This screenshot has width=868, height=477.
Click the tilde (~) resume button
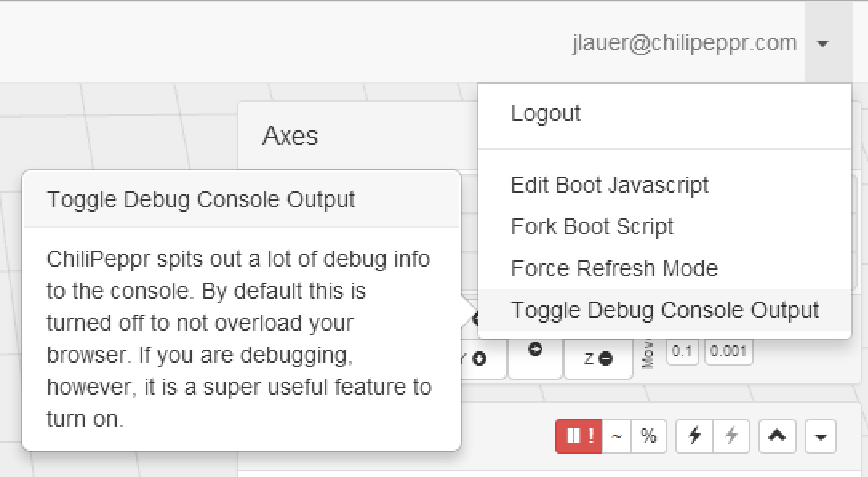616,436
